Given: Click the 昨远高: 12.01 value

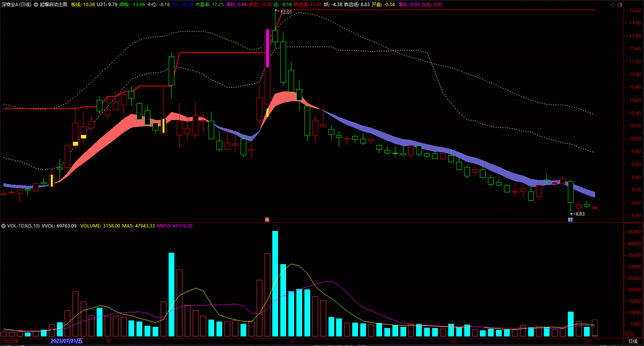Looking at the screenshot, I should (x=308, y=5).
